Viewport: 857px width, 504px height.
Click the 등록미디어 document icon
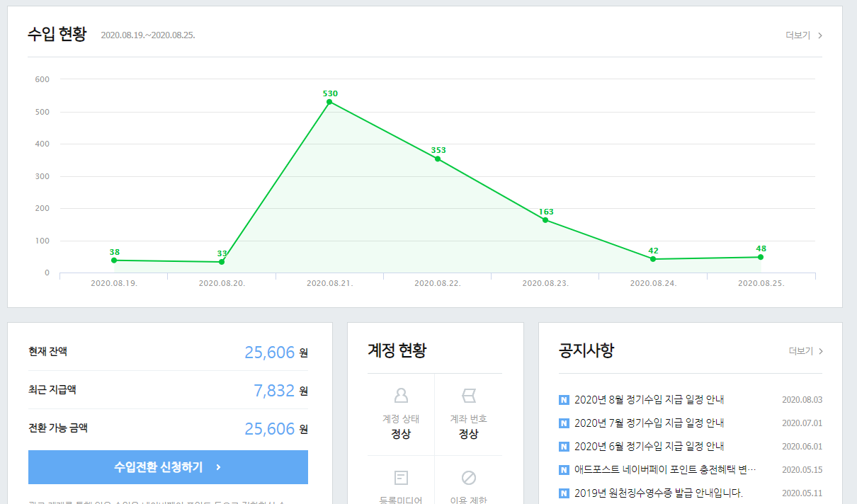[x=401, y=477]
